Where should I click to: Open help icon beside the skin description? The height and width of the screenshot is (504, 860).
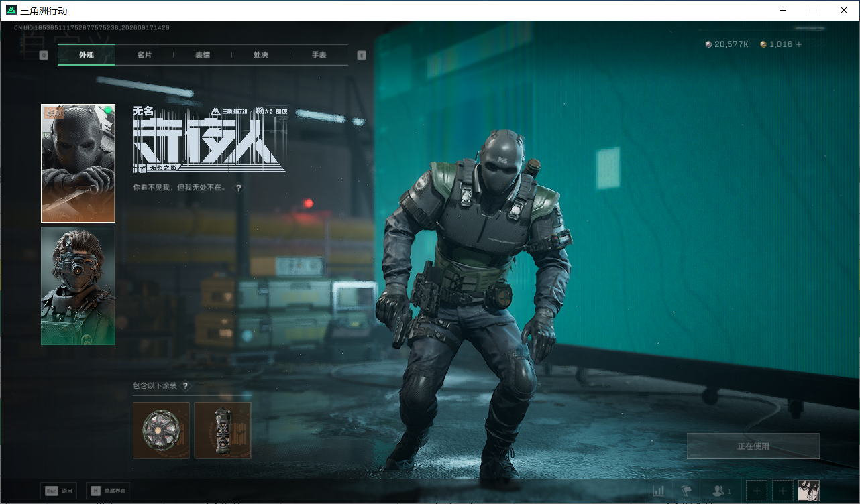[x=238, y=188]
